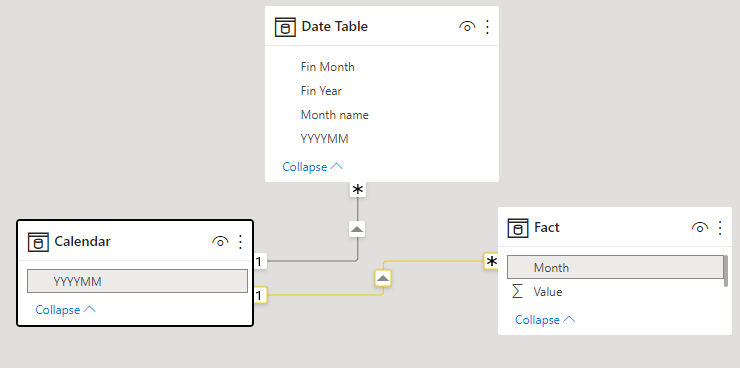Click the sigma icon beside Value

[x=518, y=292]
